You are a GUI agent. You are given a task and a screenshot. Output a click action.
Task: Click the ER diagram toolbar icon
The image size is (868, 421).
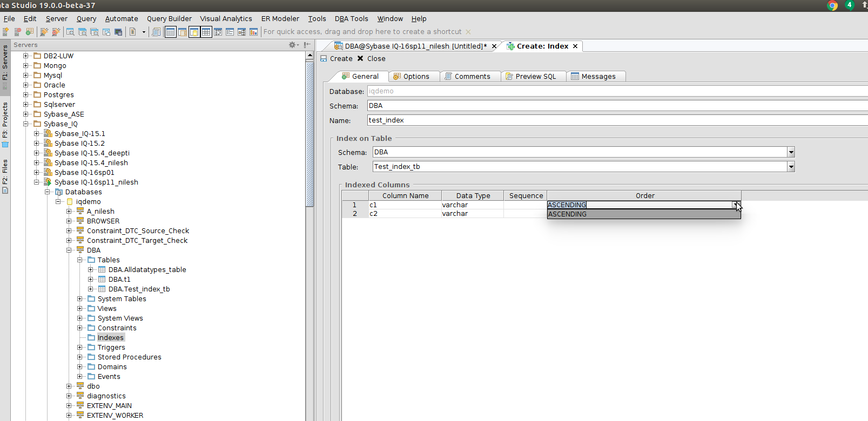218,32
